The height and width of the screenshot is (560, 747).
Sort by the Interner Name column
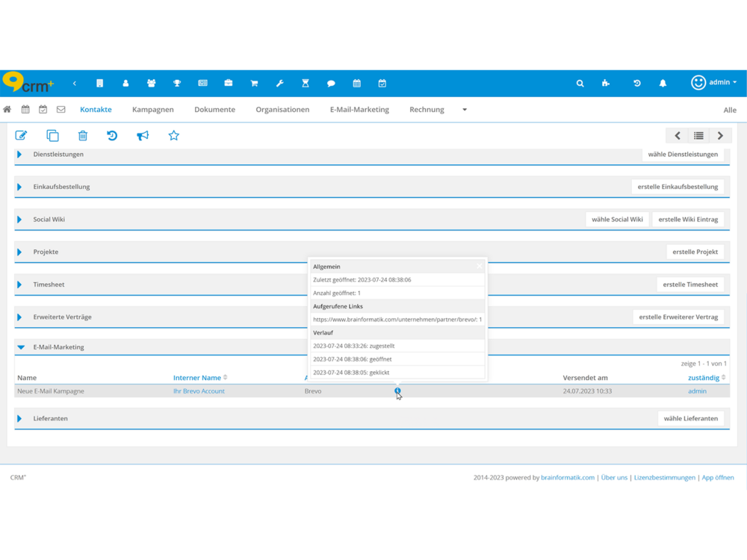point(197,378)
